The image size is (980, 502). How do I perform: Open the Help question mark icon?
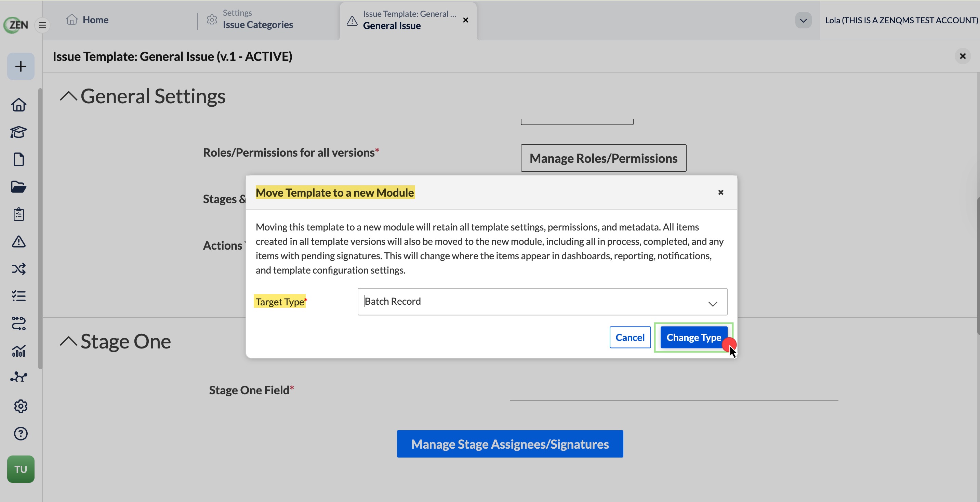(x=21, y=434)
